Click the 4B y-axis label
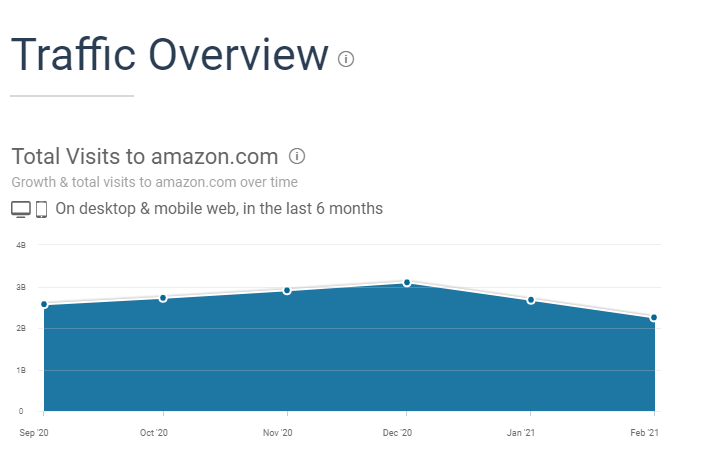 pos(20,244)
